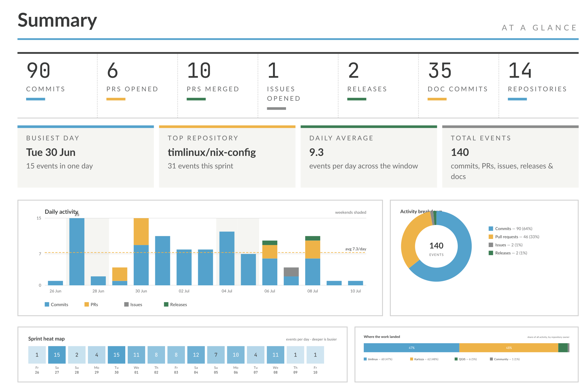
Task: Click the blue 47% timlinux bar segment
Action: [411, 348]
